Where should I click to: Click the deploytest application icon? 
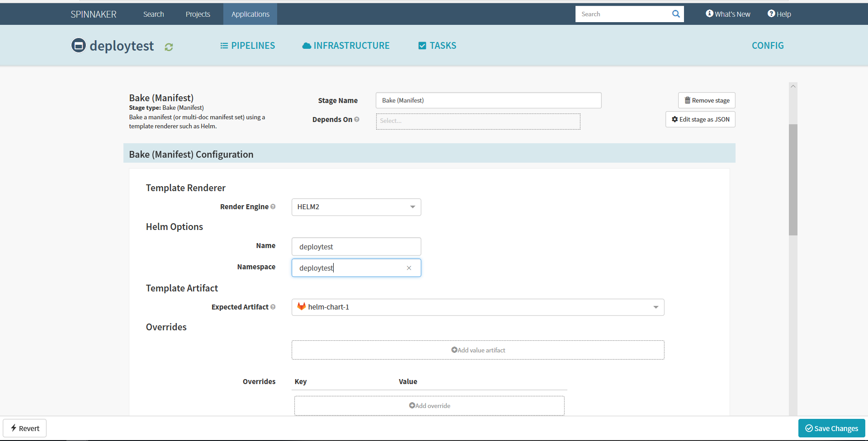78,45
